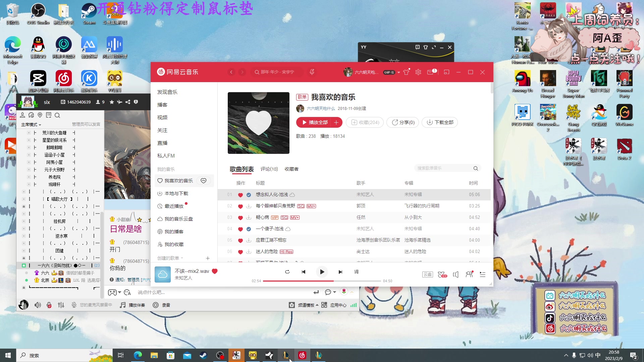644x362 pixels.
Task: Share the YY channel
Action: click(x=128, y=102)
